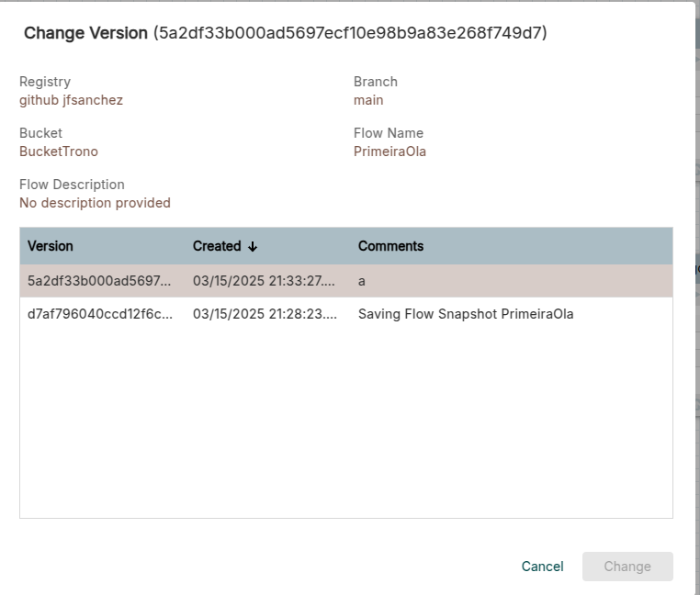
Task: Click the empty area below the version rows
Action: (x=345, y=422)
